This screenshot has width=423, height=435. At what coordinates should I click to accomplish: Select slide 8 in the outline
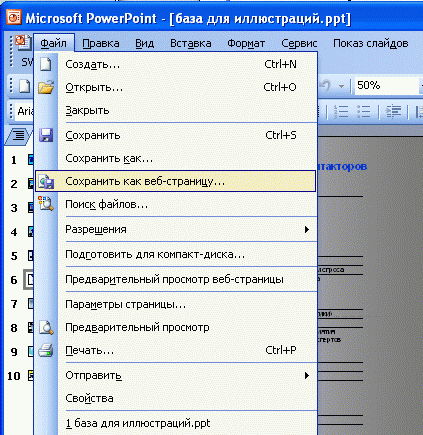tap(30, 328)
